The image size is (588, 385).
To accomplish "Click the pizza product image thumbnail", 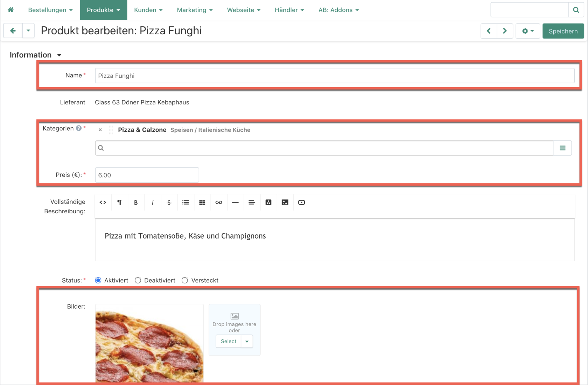I will (149, 343).
